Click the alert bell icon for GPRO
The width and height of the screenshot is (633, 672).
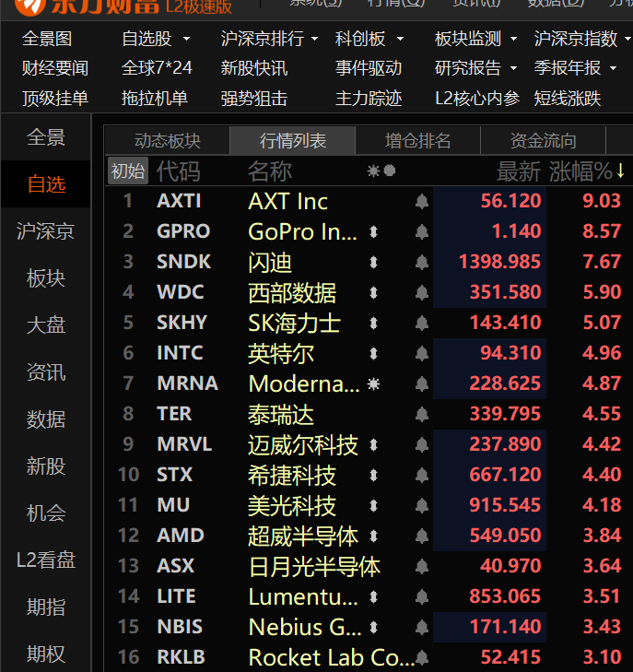(422, 232)
